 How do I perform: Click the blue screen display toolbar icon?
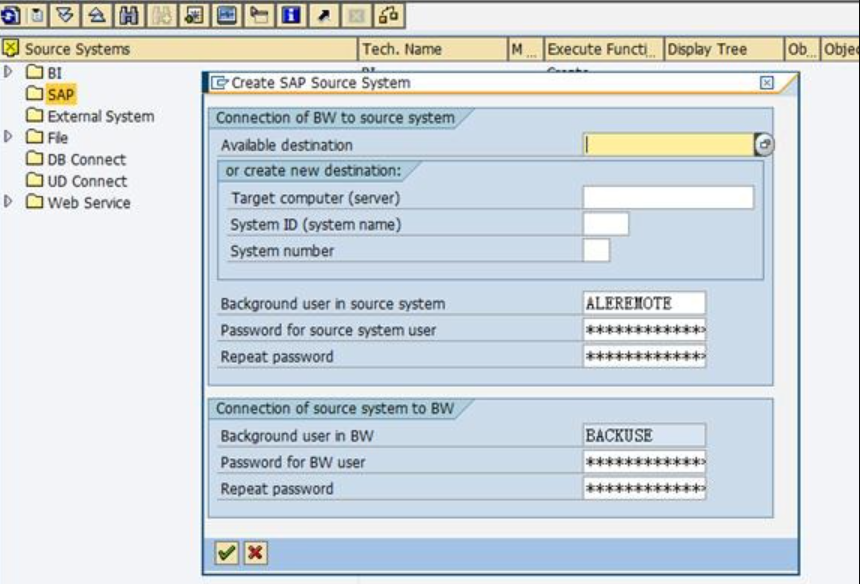(x=226, y=15)
